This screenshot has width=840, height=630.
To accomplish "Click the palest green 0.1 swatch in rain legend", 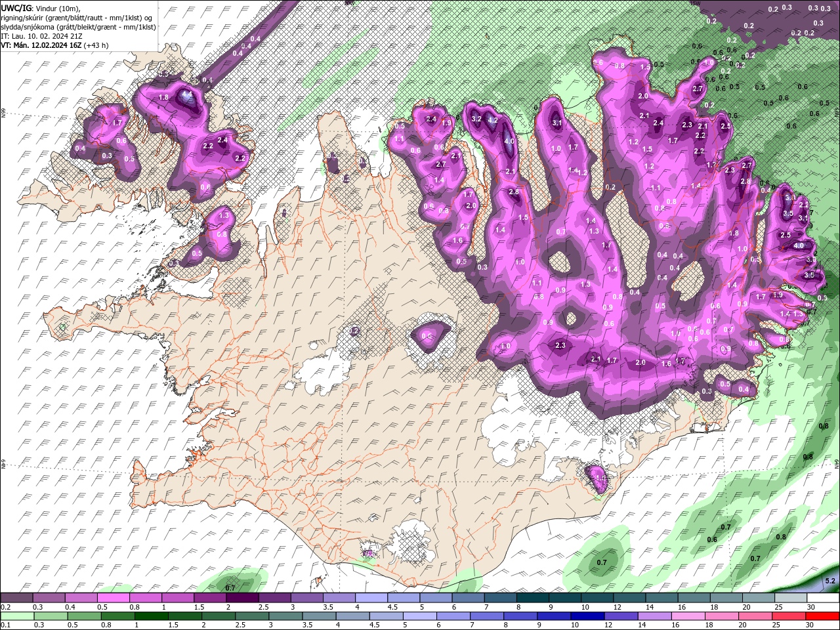I will 16,616.
